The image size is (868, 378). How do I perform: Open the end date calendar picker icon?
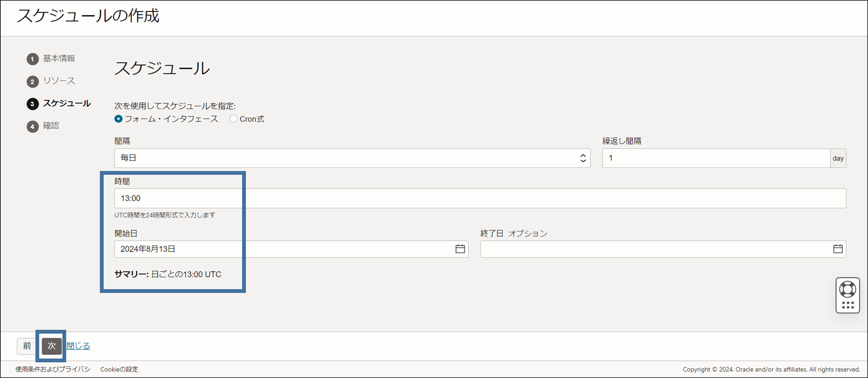pyautogui.click(x=838, y=249)
